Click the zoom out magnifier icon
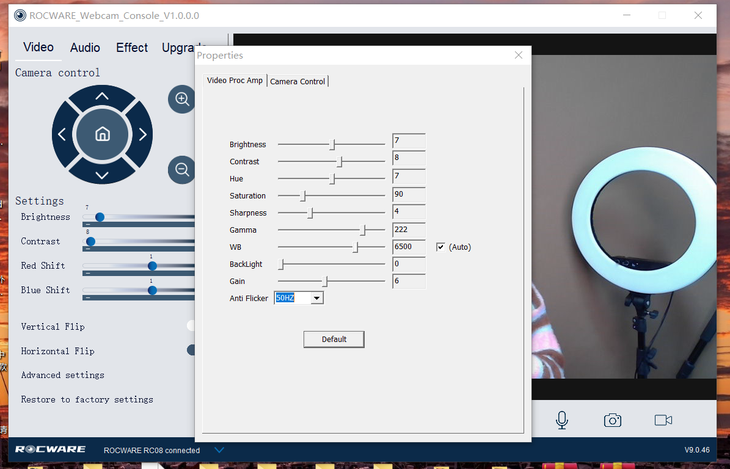Screen dimensions: 730x469 181,170
